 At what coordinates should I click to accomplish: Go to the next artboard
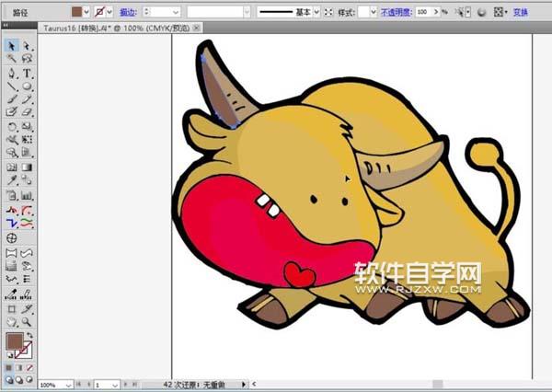click(125, 385)
